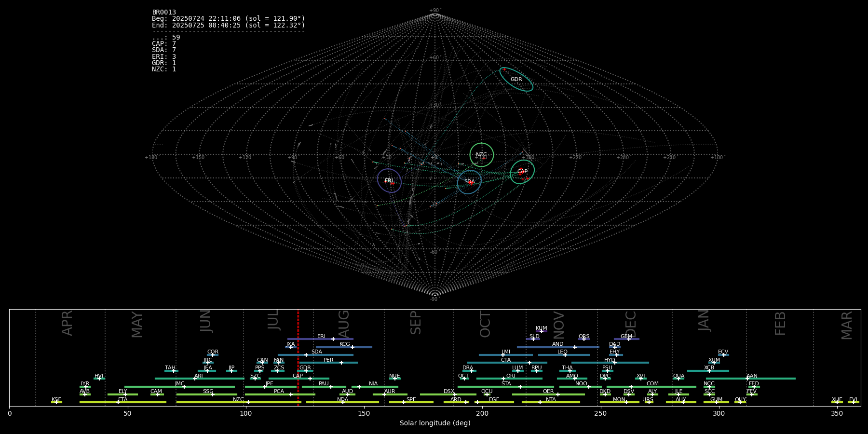This screenshot has height=434, width=868.
Task: Click the PAU shower bar in timeline
Action: tap(324, 387)
